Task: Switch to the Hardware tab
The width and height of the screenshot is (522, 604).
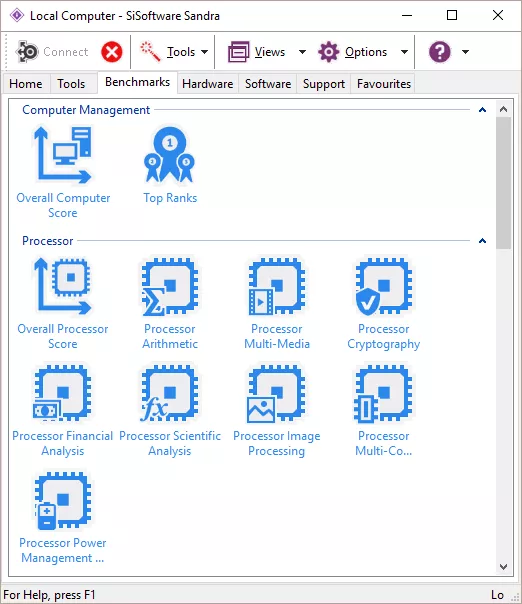Action: point(208,84)
